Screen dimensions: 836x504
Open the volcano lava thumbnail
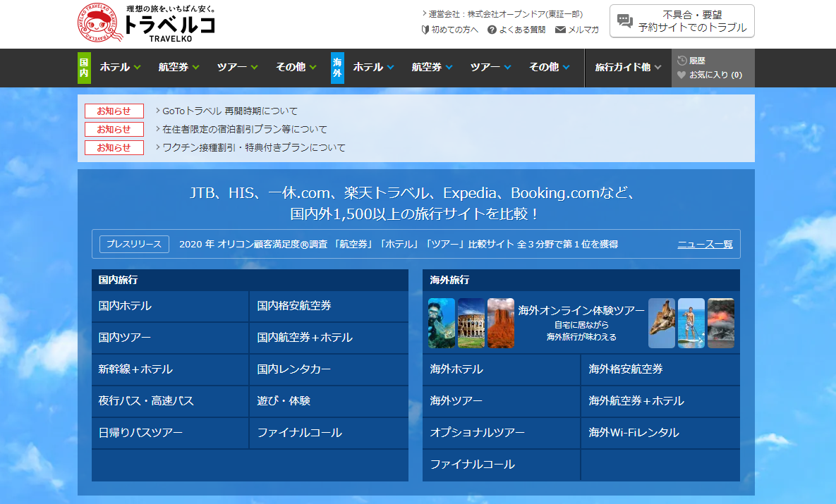coord(721,324)
